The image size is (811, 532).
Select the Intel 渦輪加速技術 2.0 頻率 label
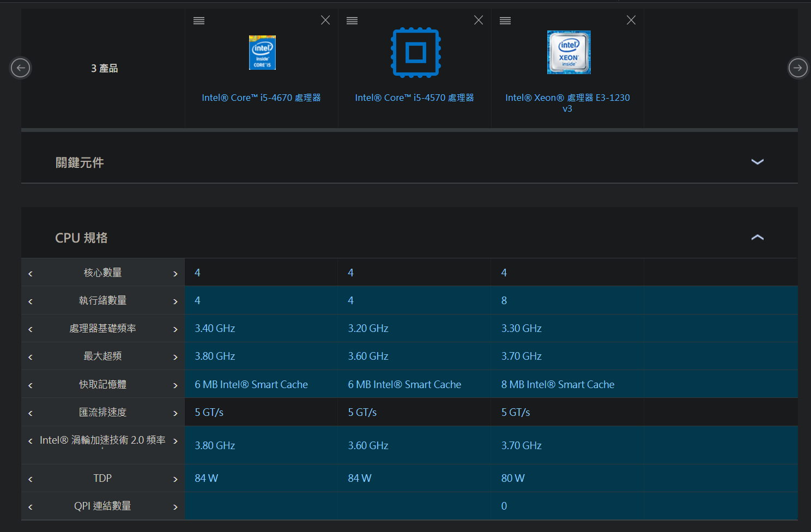tap(102, 440)
